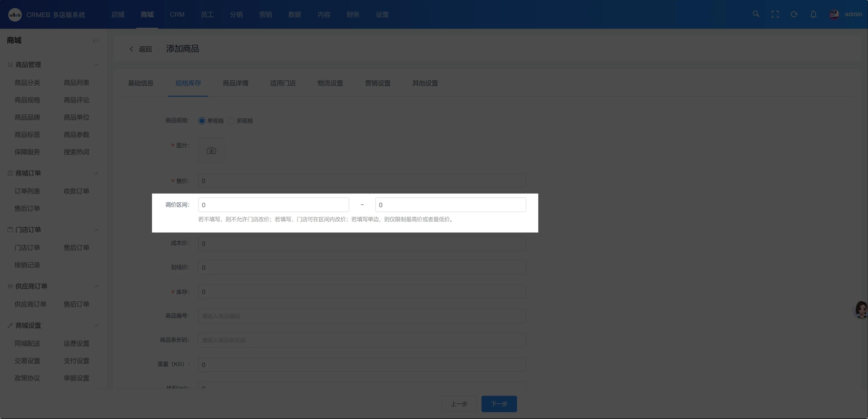Screen dimensions: 868x419
Task: Open 员工 top menu
Action: click(207, 15)
